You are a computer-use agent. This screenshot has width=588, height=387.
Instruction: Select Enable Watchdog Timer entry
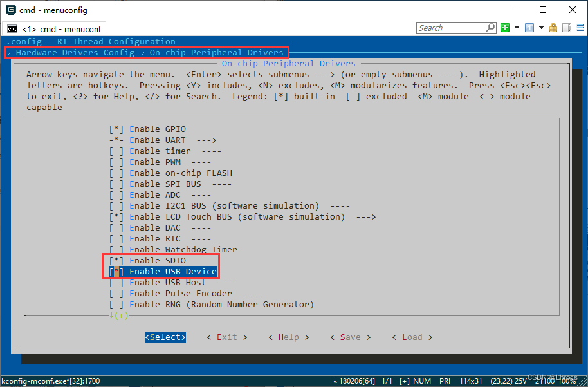tap(173, 250)
